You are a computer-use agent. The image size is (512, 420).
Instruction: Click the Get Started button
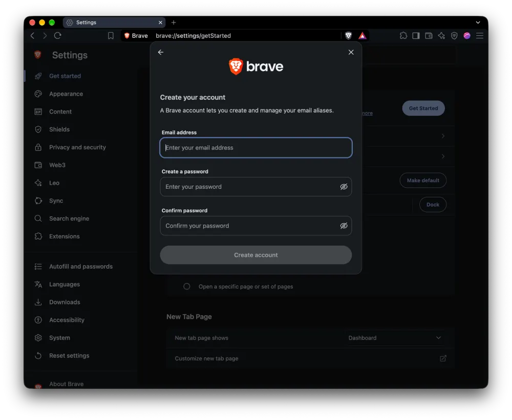point(423,108)
